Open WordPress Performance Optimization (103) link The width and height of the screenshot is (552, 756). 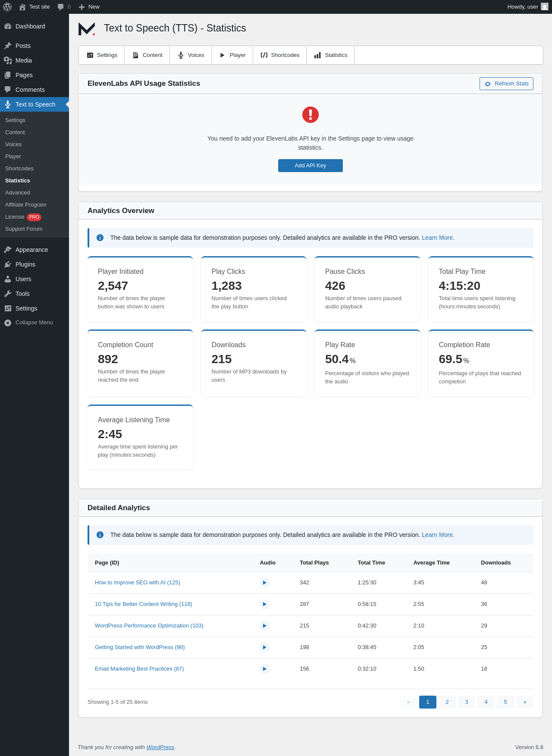click(149, 626)
